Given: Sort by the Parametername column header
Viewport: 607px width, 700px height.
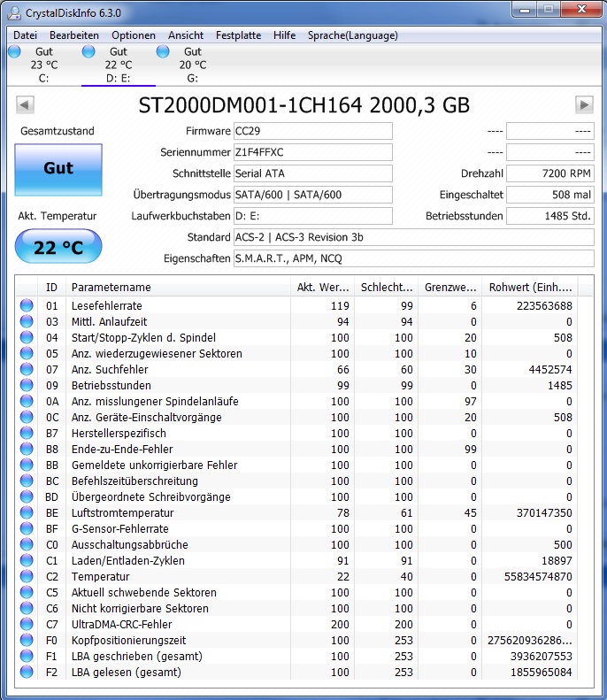Looking at the screenshot, I should (179, 287).
